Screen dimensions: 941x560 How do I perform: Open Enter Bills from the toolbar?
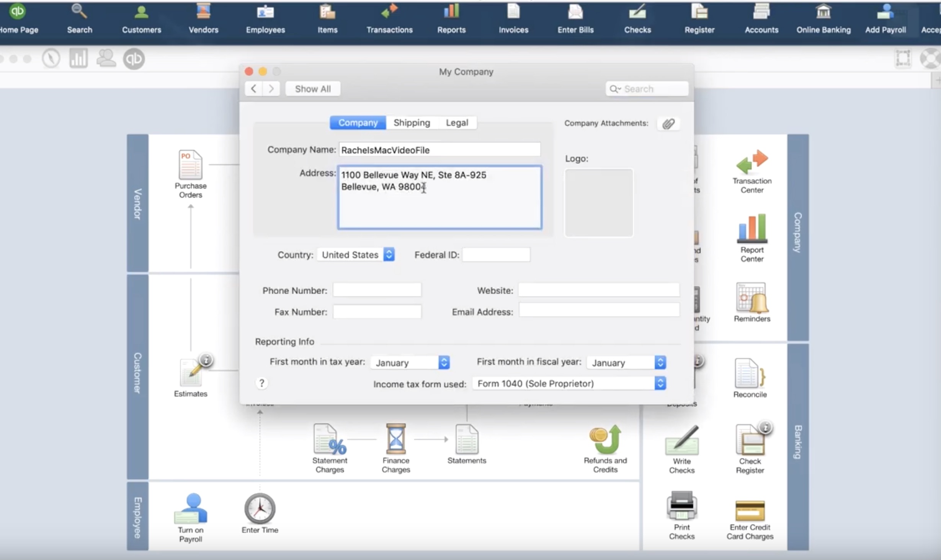(x=575, y=18)
